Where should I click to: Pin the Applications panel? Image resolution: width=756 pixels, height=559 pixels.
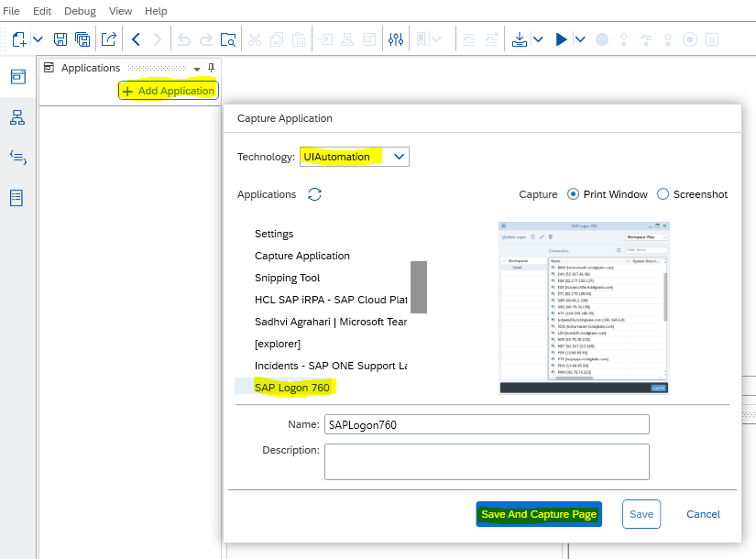coord(211,68)
